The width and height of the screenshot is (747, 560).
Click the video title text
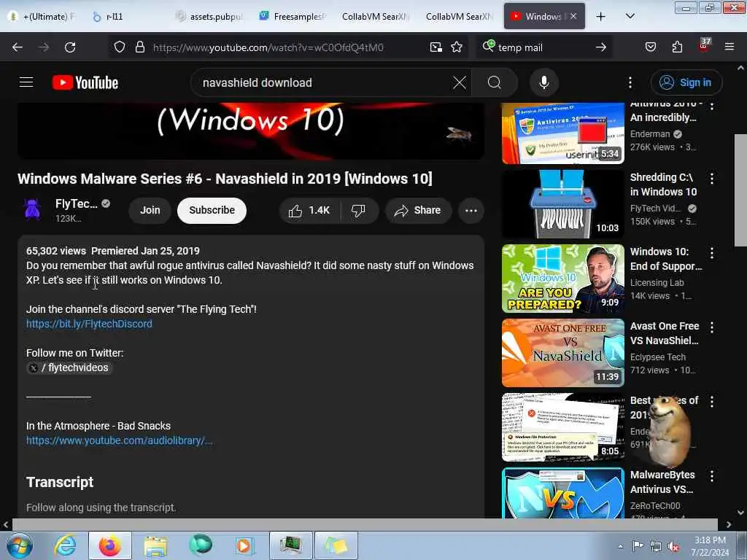[x=225, y=179]
